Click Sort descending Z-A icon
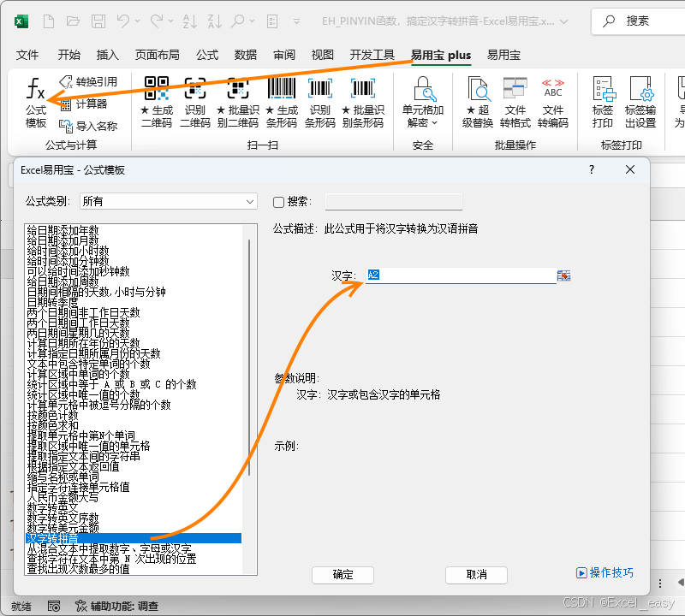685x616 pixels. [x=215, y=21]
